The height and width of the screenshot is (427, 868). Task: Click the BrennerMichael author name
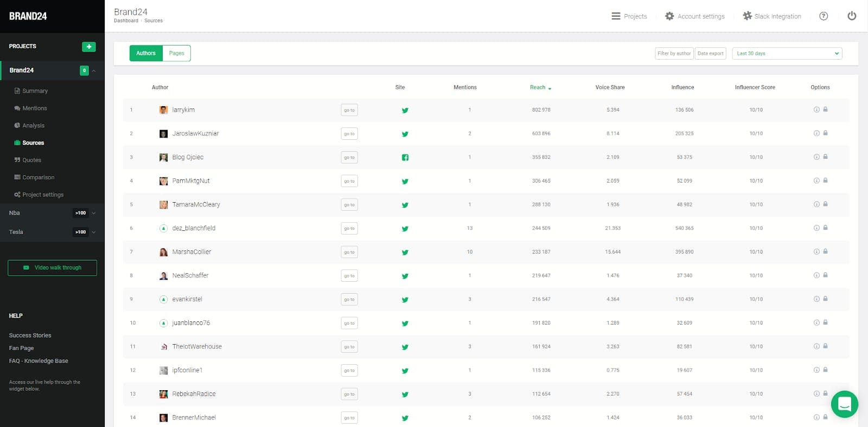click(x=194, y=418)
